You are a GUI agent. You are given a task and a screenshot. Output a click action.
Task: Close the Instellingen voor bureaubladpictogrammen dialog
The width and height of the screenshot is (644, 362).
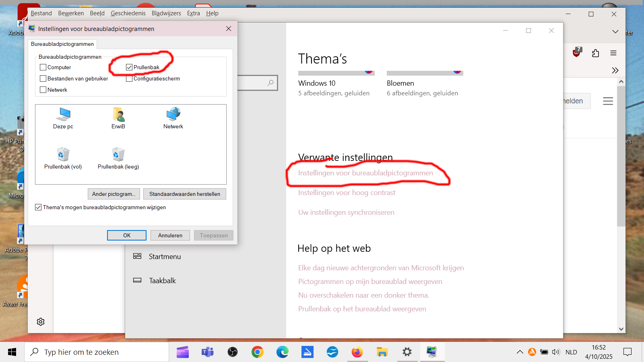pos(229,29)
